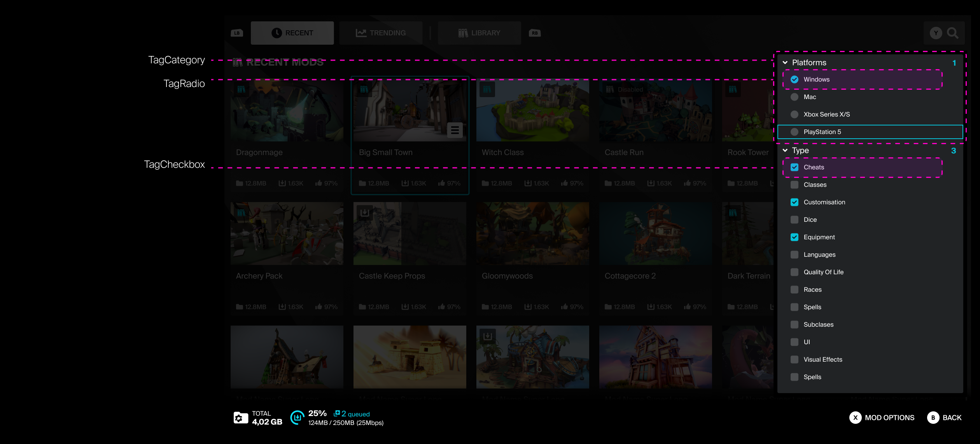Collapse the Platforms category chevron
Screen dimensions: 980x444
[x=785, y=63]
